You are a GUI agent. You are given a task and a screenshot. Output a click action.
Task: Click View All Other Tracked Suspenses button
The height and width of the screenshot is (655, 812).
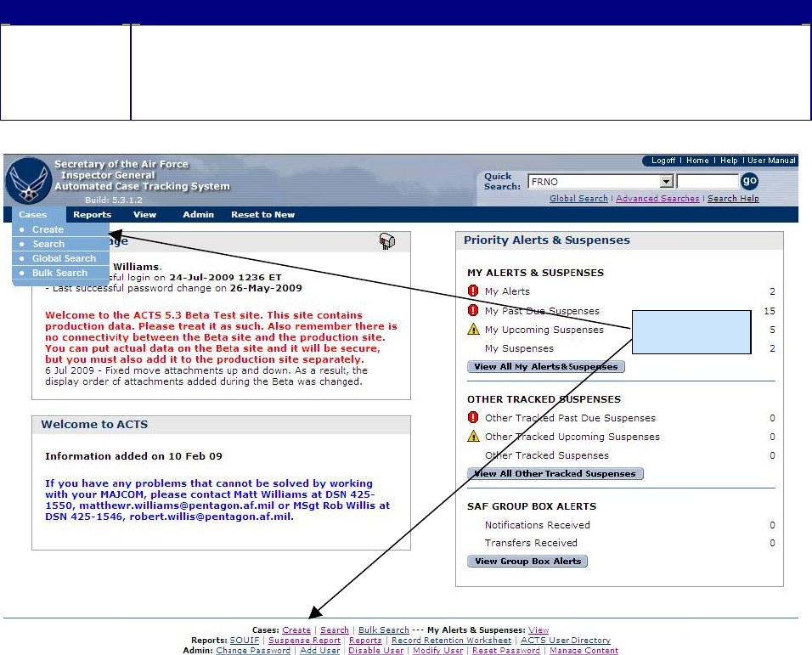point(555,474)
